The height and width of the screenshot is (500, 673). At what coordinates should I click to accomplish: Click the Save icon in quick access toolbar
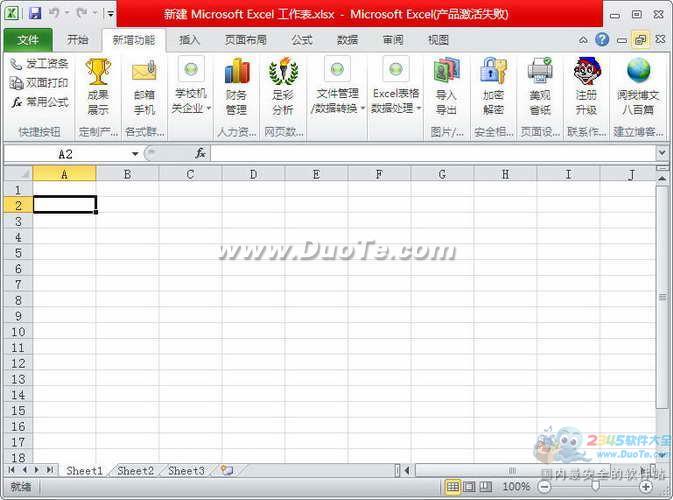(x=35, y=13)
